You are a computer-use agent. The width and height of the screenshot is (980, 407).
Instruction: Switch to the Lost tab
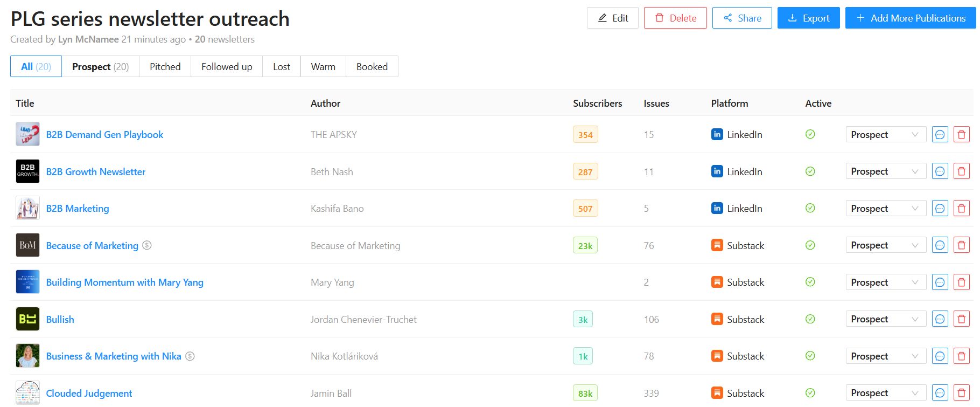[x=281, y=66]
